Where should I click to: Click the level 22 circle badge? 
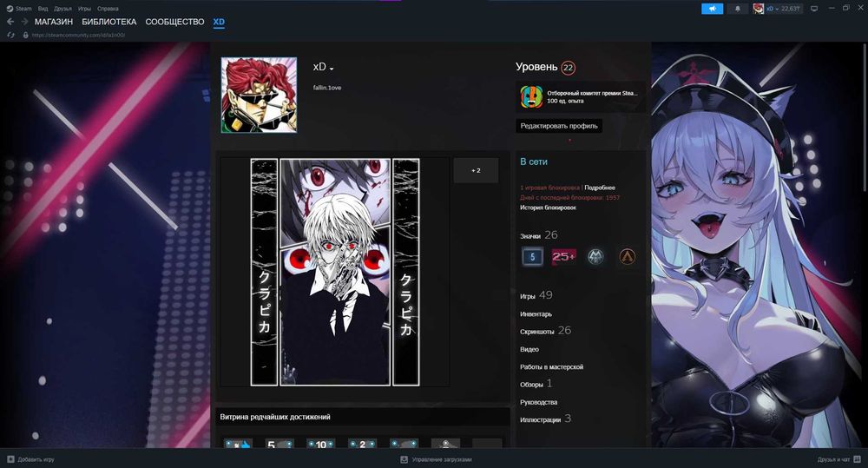[568, 68]
